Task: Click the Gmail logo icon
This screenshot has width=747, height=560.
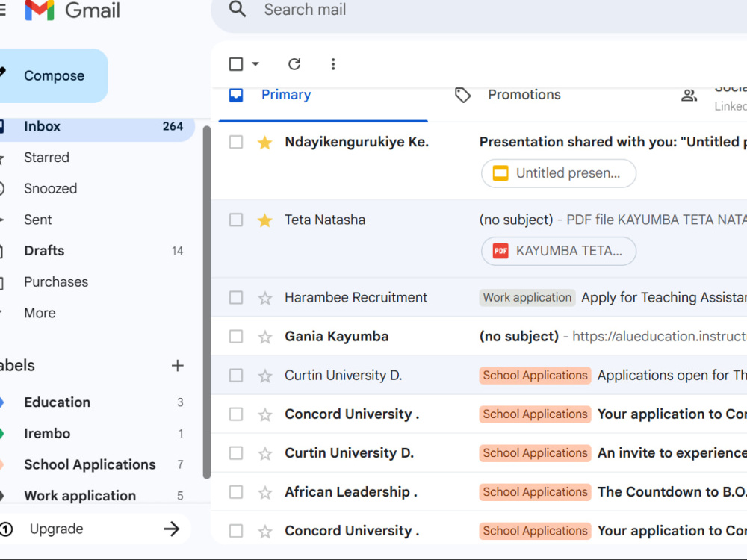Action: point(40,10)
